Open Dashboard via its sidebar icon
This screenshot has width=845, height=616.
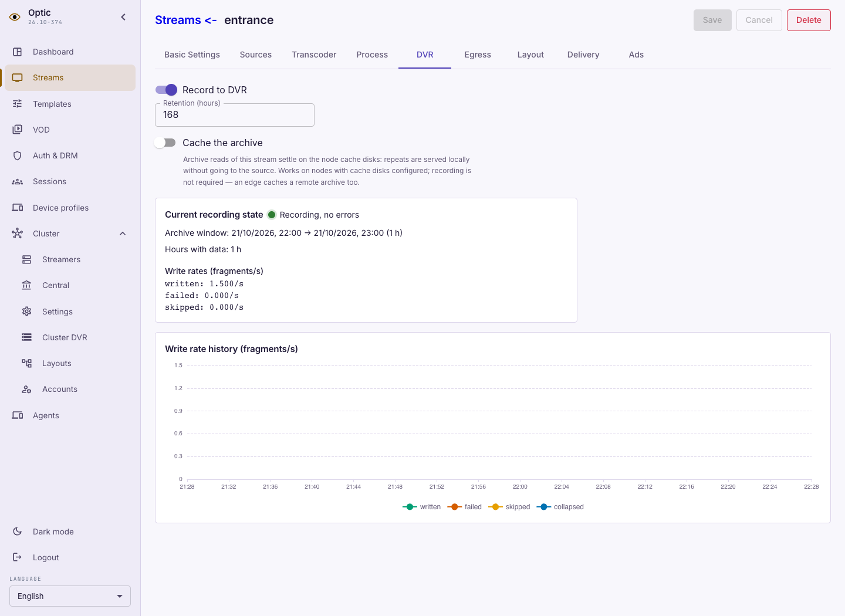18,52
